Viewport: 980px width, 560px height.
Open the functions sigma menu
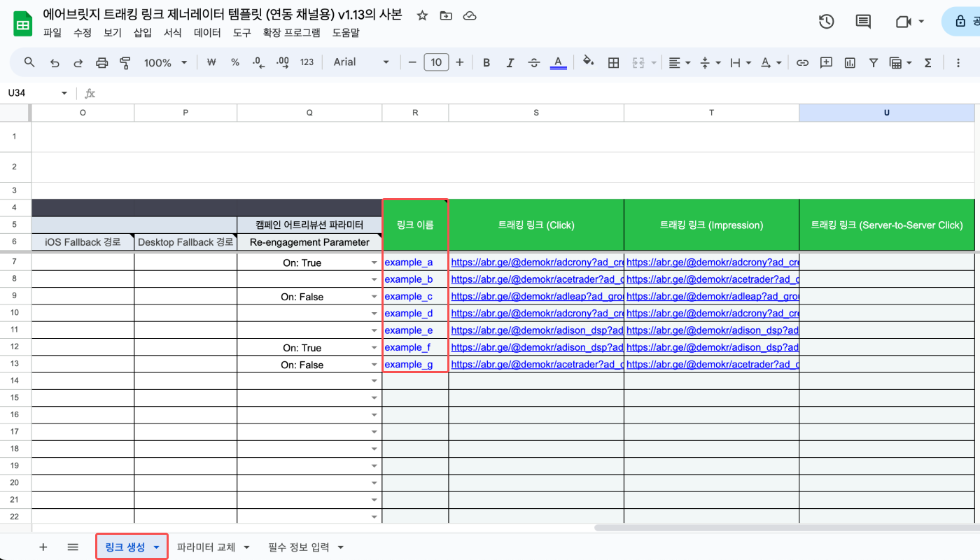[928, 62]
